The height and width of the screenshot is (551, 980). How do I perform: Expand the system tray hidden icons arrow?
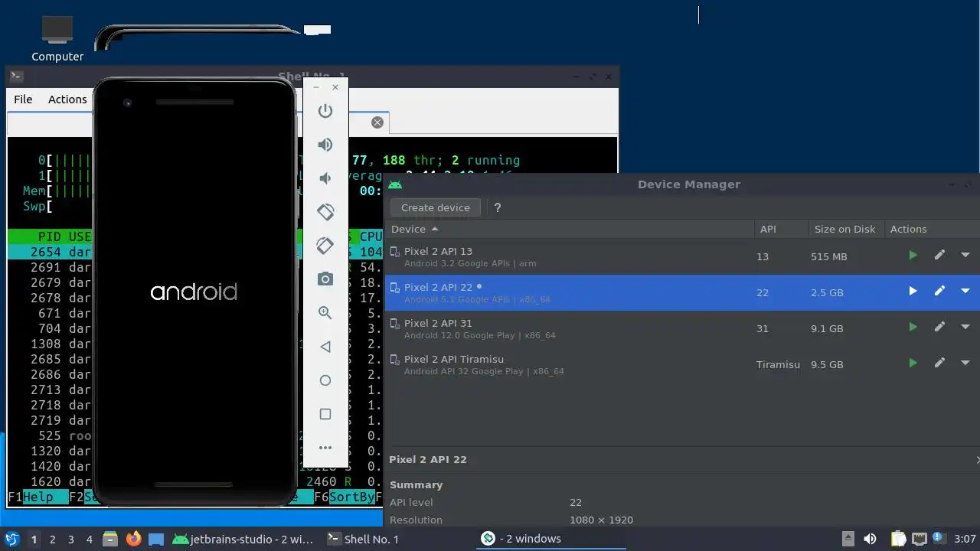(848, 539)
